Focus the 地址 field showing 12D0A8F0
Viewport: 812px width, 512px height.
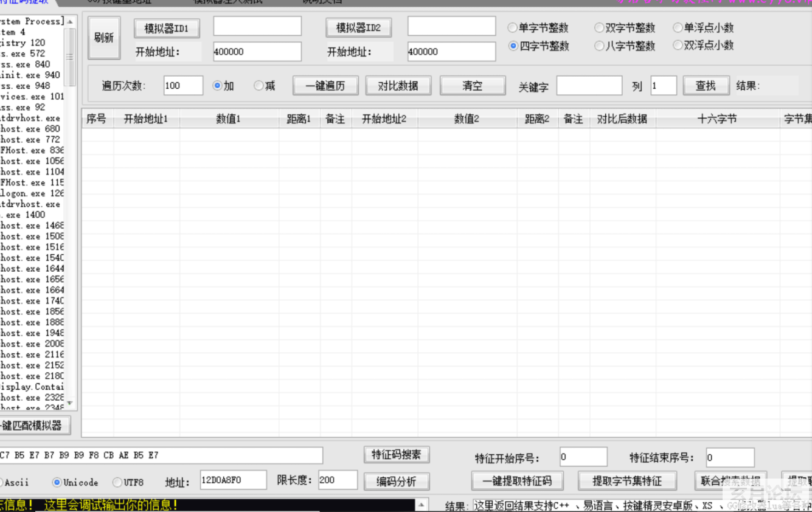[234, 480]
